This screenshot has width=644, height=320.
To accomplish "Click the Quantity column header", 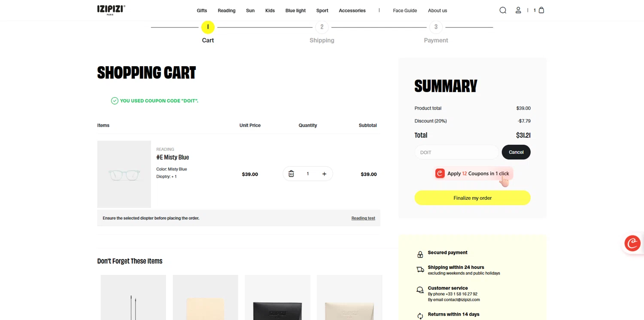I will pos(308,125).
